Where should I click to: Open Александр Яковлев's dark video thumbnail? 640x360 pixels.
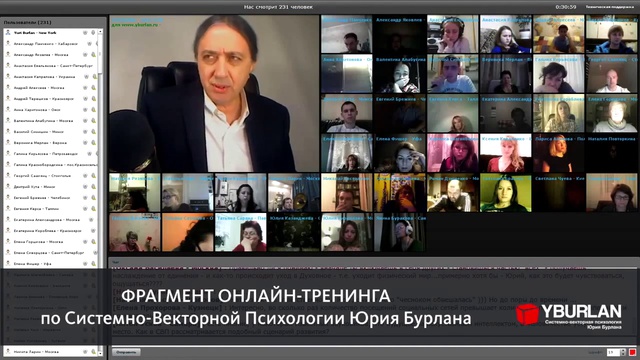click(x=400, y=34)
